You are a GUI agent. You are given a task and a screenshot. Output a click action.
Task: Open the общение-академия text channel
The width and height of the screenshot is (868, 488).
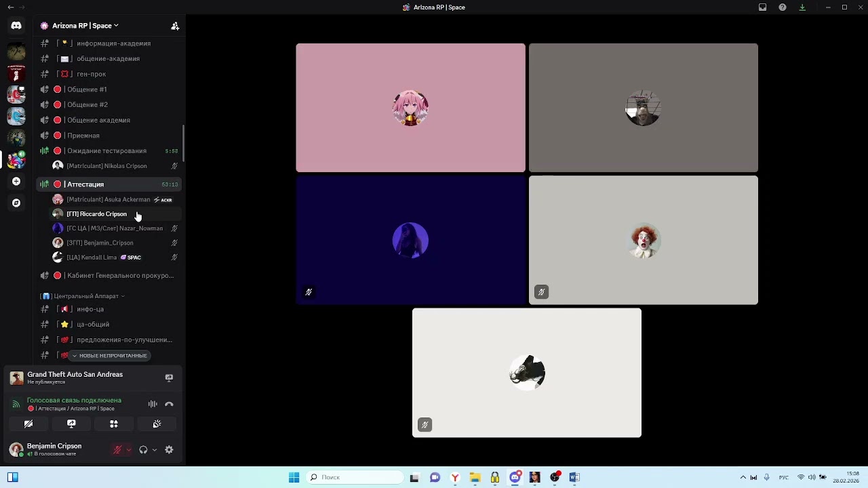(x=109, y=59)
